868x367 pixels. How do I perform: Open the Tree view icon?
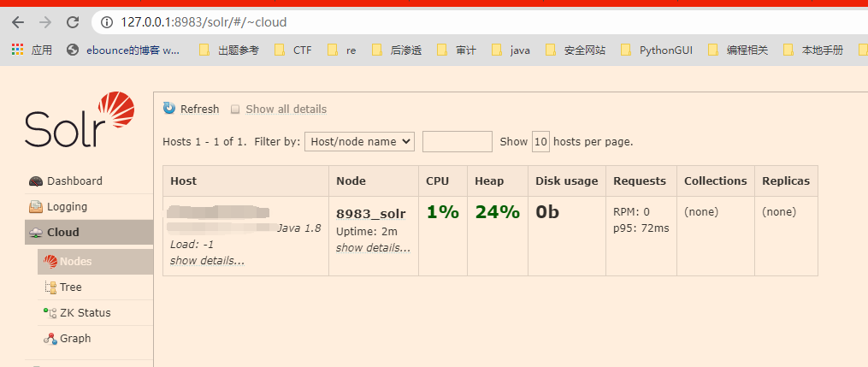[50, 287]
